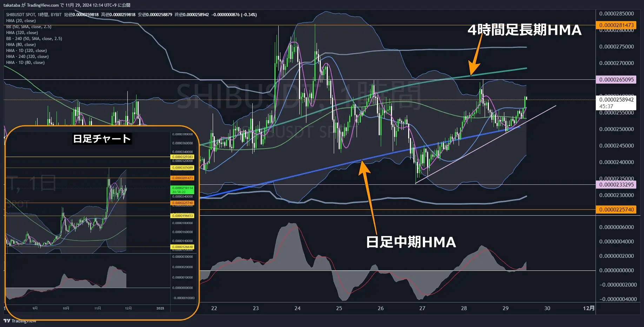
Task: Click the 0.0000270000 price axis tick
Action: (616, 63)
